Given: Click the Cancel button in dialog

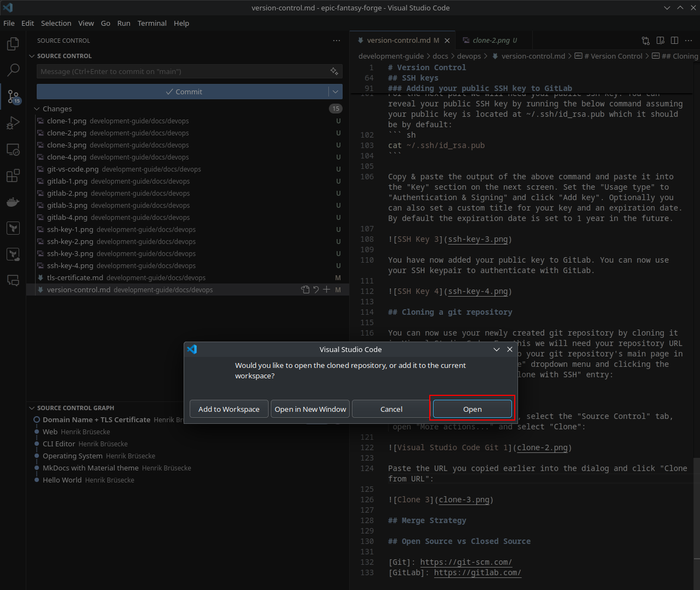Looking at the screenshot, I should click(x=391, y=409).
